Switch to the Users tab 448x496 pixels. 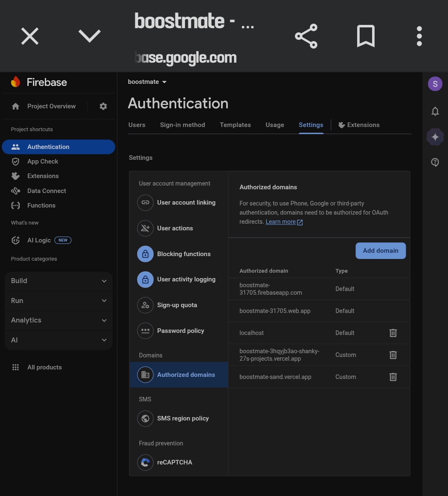pos(136,125)
